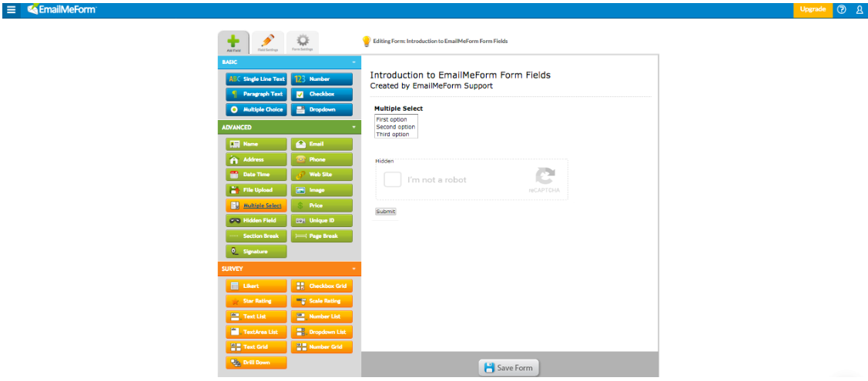Add a Text List field
Image resolution: width=868 pixels, height=381 pixels.
(x=256, y=316)
